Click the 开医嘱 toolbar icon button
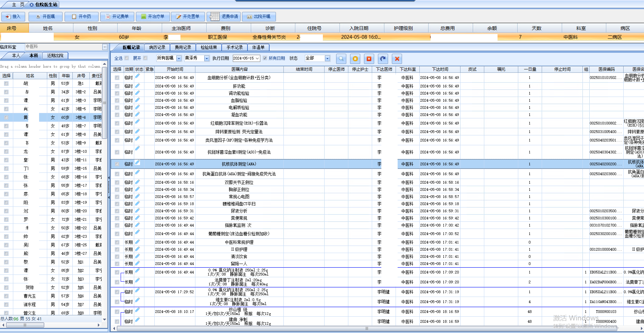This screenshot has height=333, width=644. [x=46, y=16]
